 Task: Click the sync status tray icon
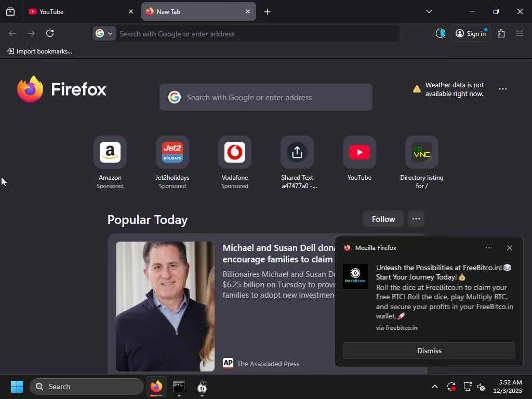click(451, 387)
